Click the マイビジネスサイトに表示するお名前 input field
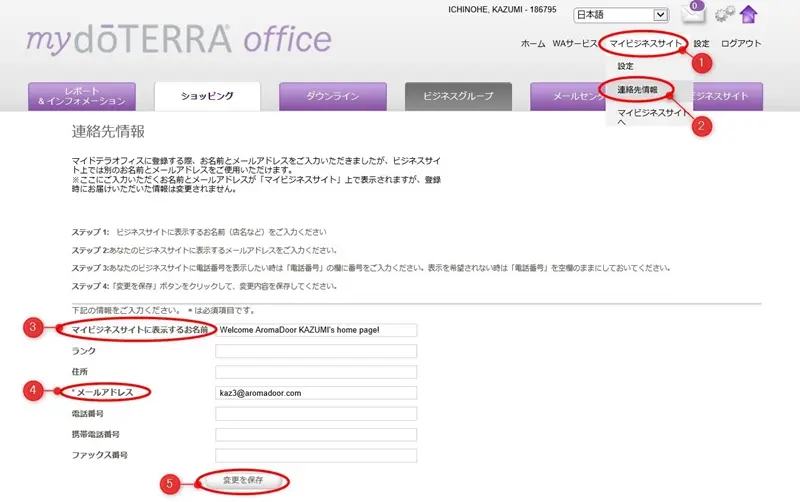The image size is (800, 502). point(316,330)
